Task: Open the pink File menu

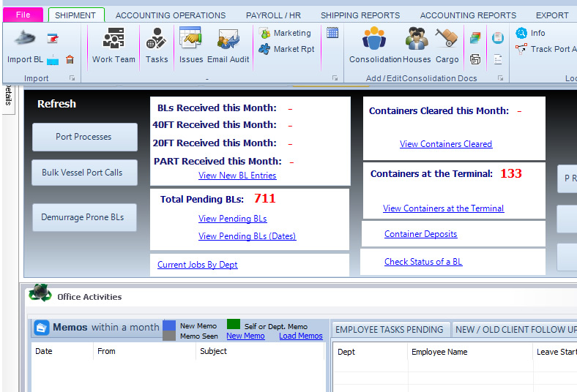Action: tap(23, 15)
